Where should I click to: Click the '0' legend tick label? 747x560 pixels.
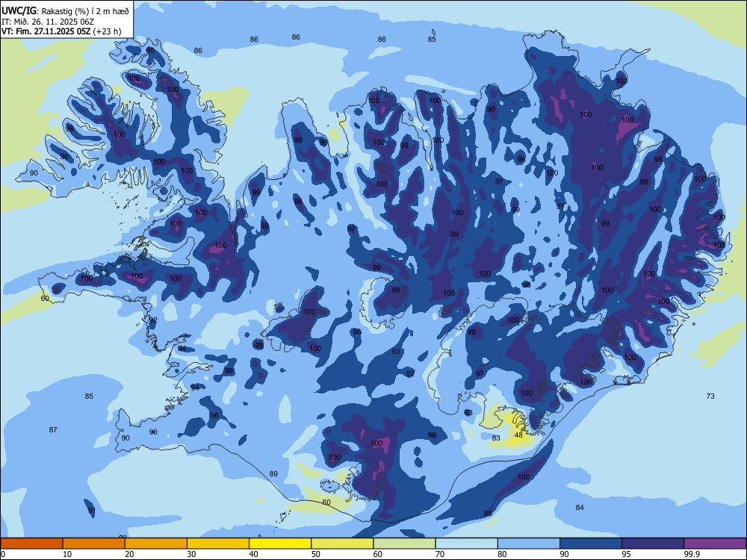coord(3,554)
